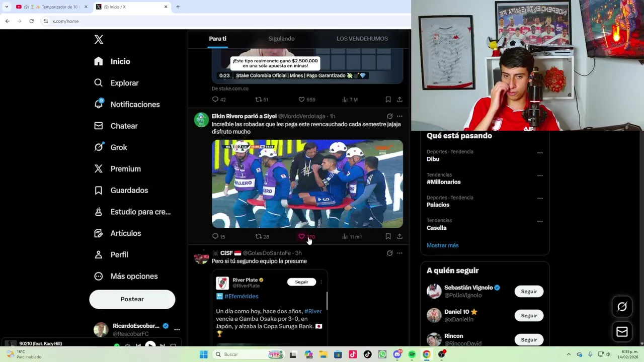Follow Rincon
The image size is (644, 362).
pyautogui.click(x=529, y=340)
